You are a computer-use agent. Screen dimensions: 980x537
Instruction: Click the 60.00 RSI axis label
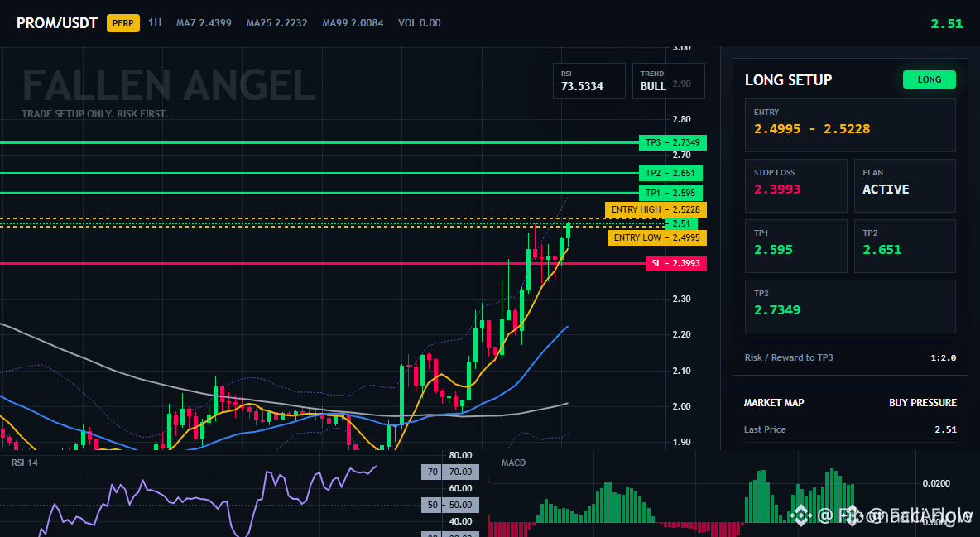point(461,488)
